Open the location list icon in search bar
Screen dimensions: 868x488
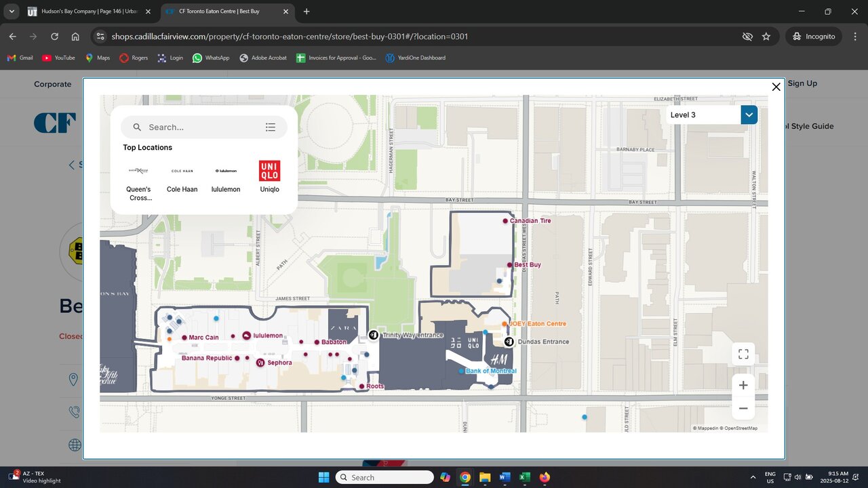271,127
